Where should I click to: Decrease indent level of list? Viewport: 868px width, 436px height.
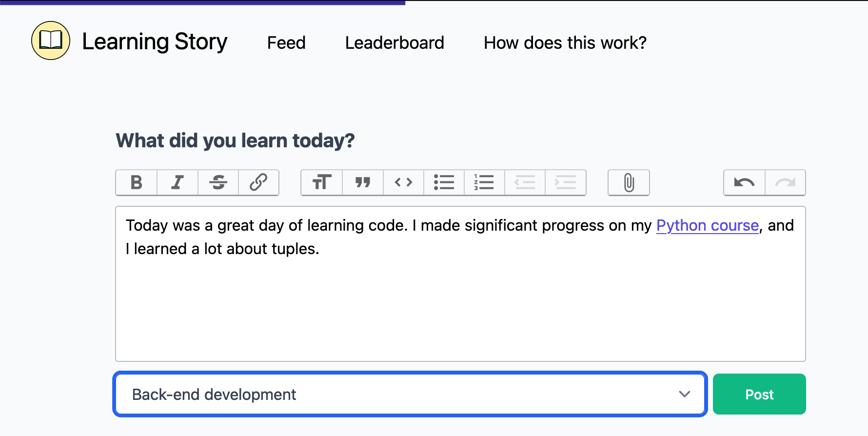tap(525, 182)
